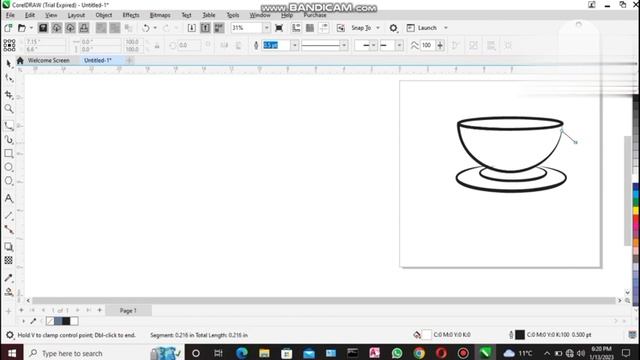This screenshot has width=640, height=360.
Task: Toggle rulers display icon
Action: tap(296, 28)
